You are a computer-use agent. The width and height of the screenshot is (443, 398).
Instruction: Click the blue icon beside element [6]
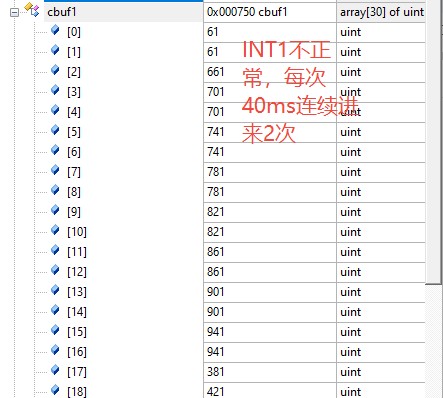tap(55, 150)
